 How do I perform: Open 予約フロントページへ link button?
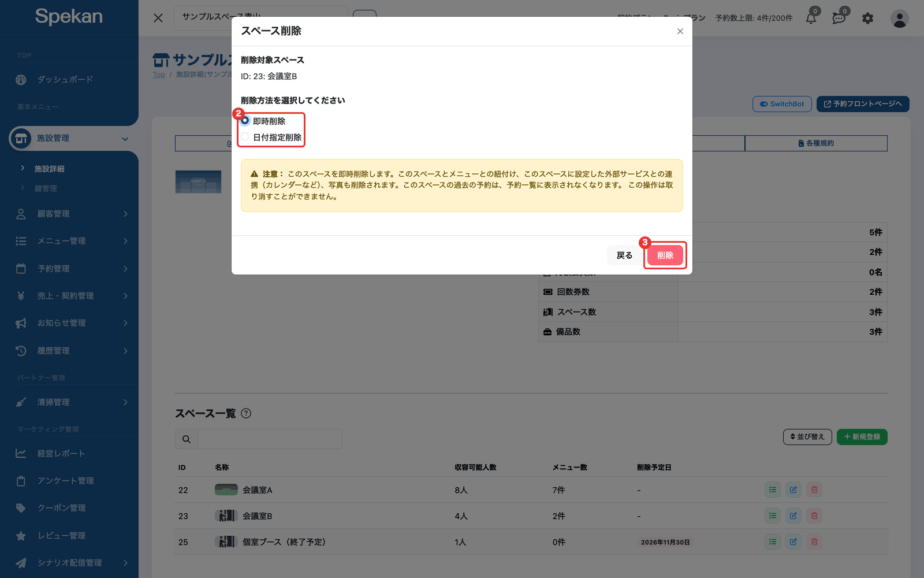click(863, 104)
